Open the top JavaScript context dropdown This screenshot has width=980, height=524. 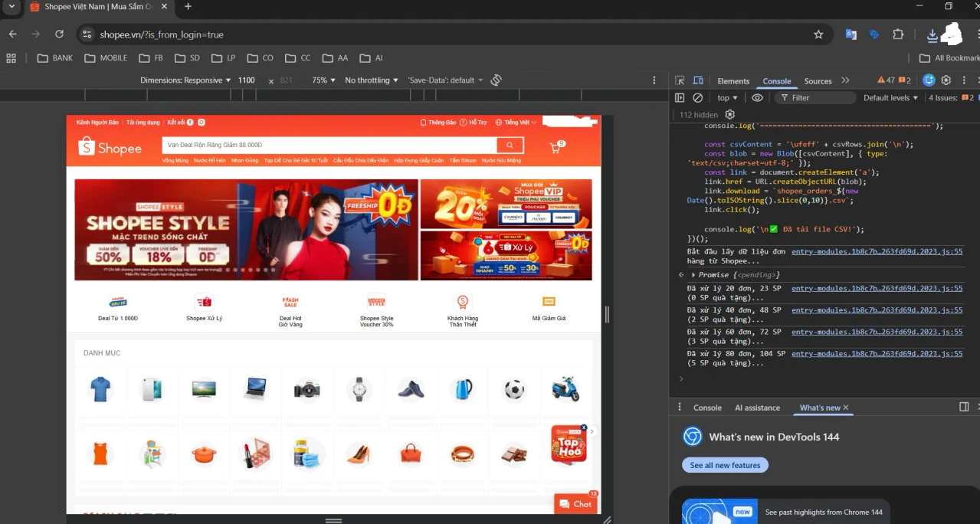coord(727,98)
